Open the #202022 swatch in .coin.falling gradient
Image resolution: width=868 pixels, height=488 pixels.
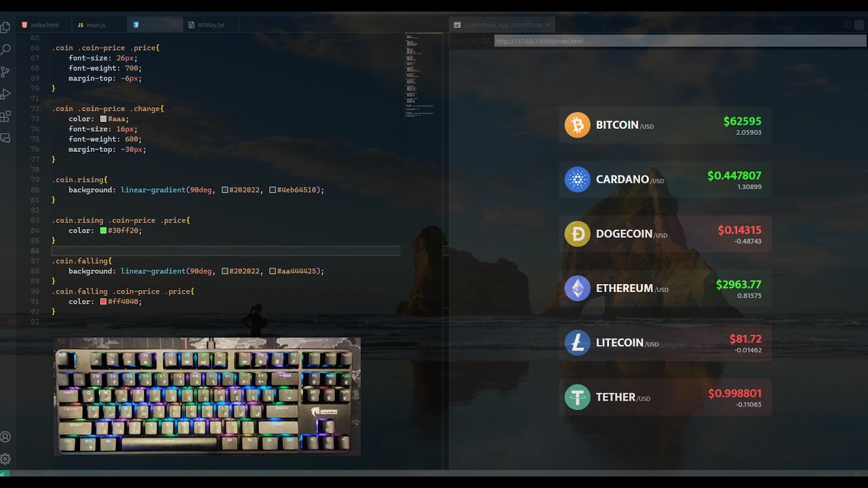(x=224, y=271)
